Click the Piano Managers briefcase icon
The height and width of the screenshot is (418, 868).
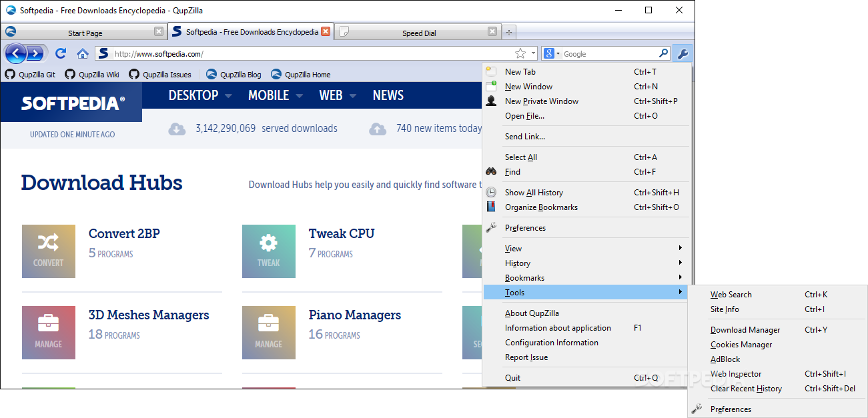coord(269,333)
